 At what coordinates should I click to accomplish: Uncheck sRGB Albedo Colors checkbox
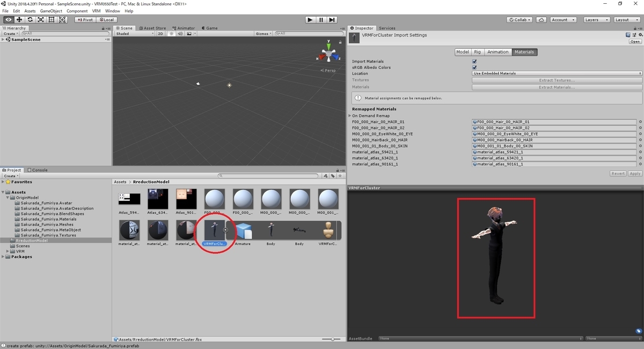pos(474,68)
